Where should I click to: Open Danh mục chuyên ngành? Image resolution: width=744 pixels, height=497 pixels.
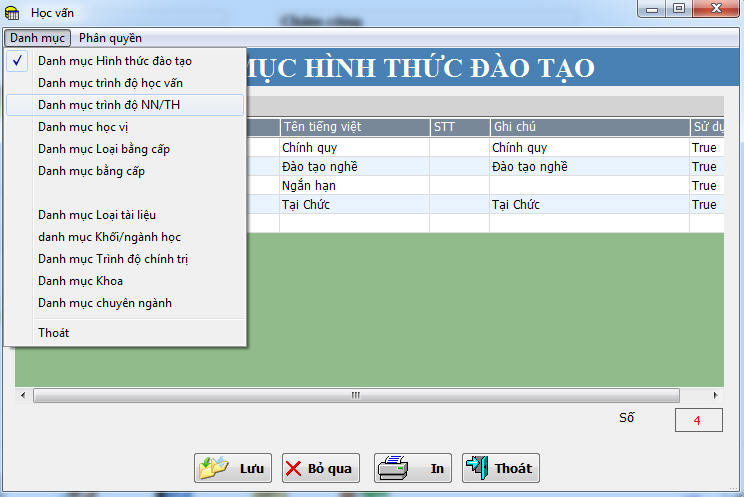[x=105, y=303]
